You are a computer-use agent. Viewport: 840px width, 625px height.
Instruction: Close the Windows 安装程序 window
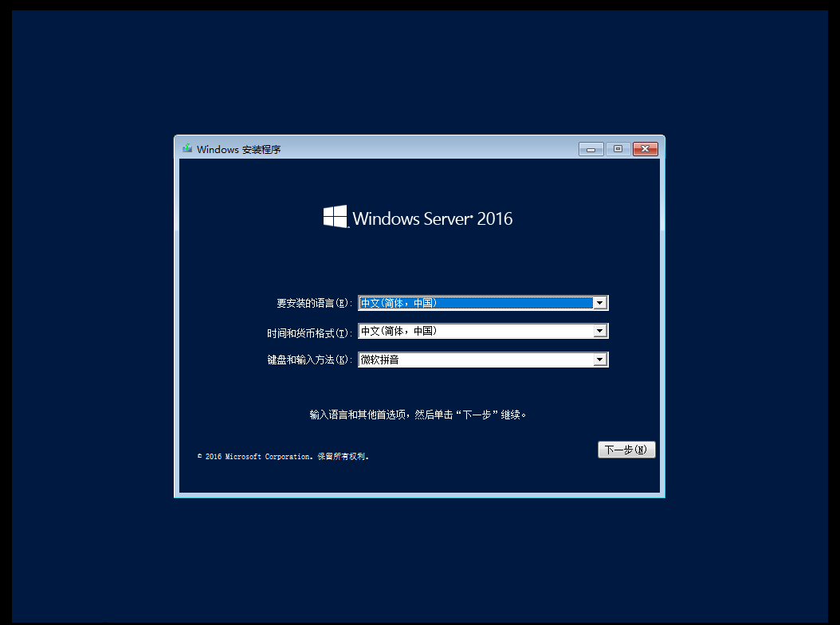[x=645, y=149]
